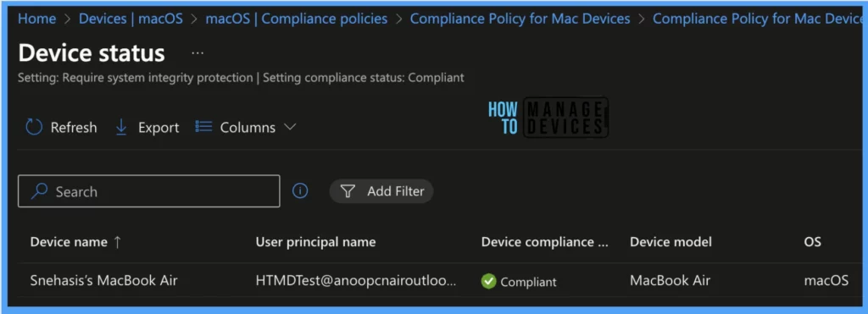Click into the Search input field
868x314 pixels.
coord(149,191)
